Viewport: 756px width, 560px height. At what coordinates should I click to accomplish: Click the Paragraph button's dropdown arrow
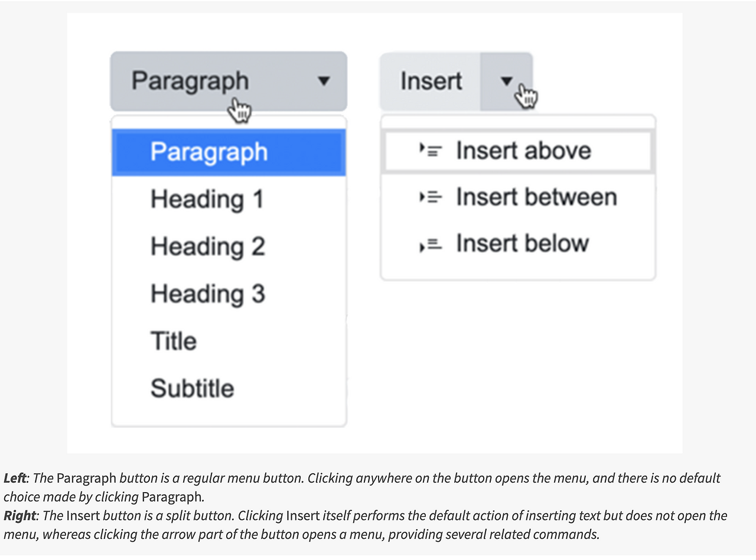tap(324, 81)
